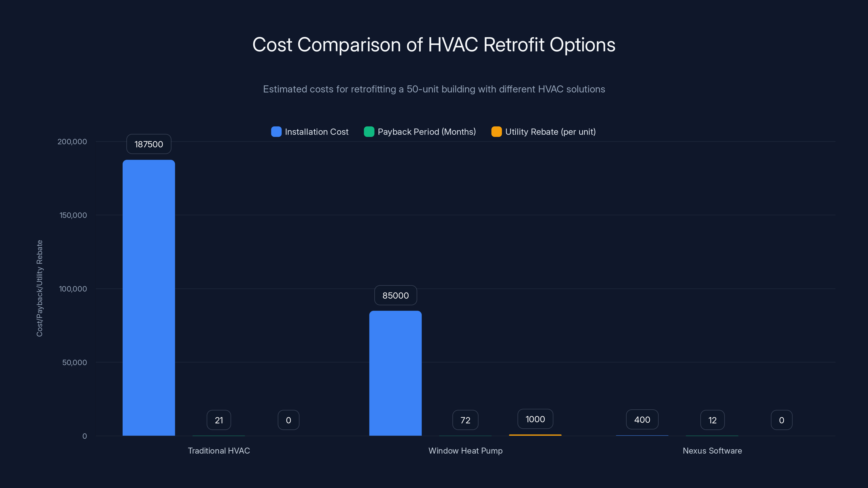Click the green Payback Period legend swatch
This screenshot has width=868, height=488.
coord(369,132)
